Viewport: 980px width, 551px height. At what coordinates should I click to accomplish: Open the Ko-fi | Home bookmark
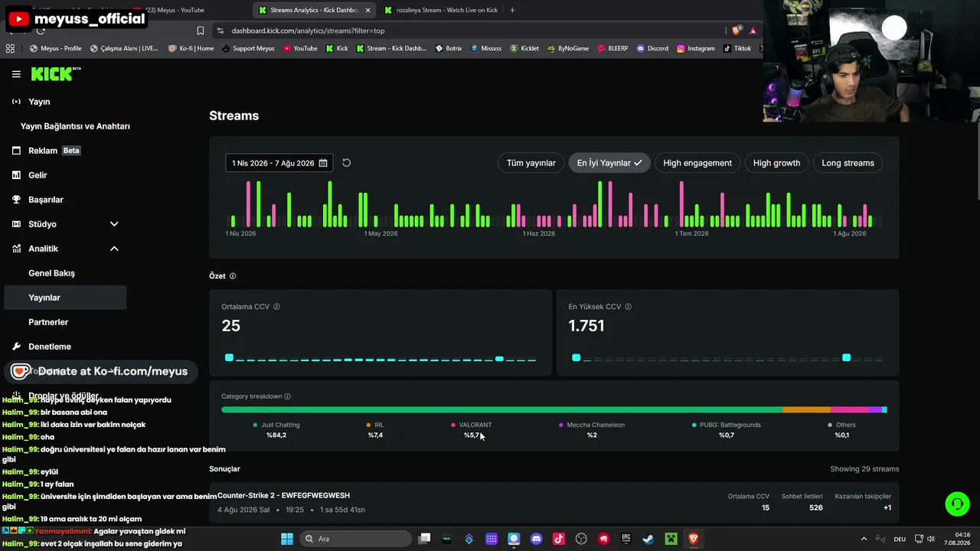tap(191, 48)
